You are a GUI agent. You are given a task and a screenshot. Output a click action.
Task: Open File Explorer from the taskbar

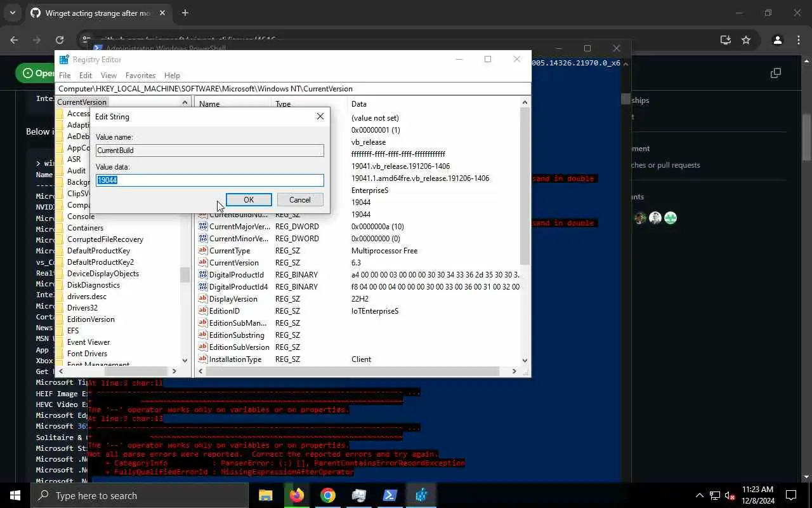point(266,495)
